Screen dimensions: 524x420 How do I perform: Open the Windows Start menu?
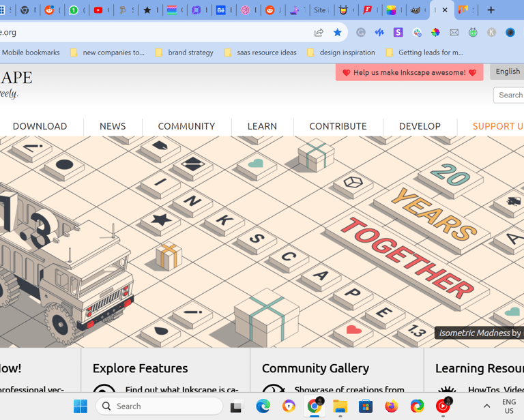81,406
